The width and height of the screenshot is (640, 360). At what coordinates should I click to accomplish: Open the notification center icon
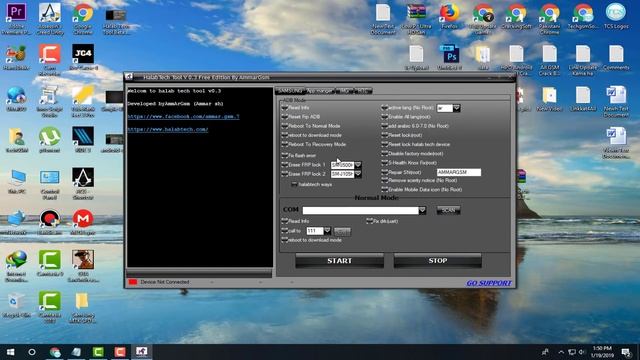click(x=626, y=352)
